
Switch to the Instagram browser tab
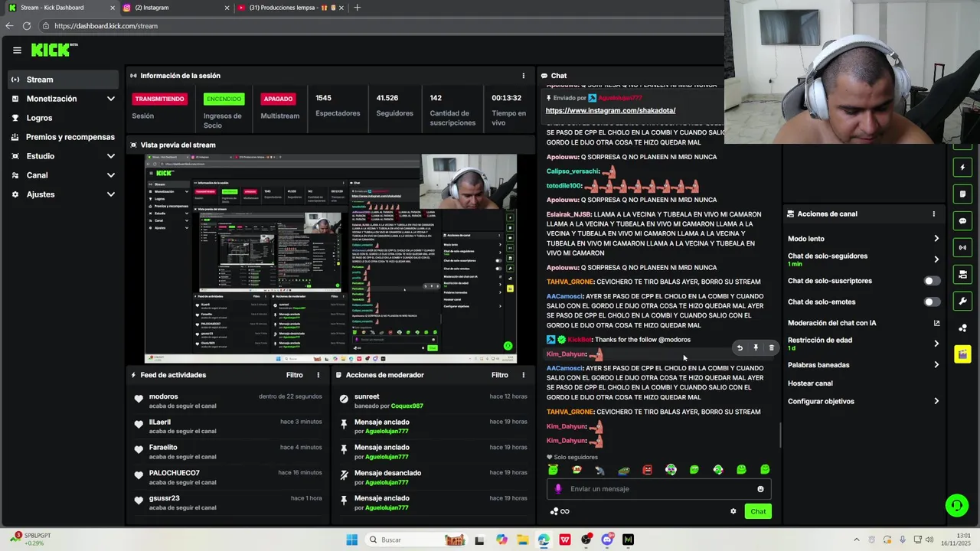pyautogui.click(x=175, y=8)
